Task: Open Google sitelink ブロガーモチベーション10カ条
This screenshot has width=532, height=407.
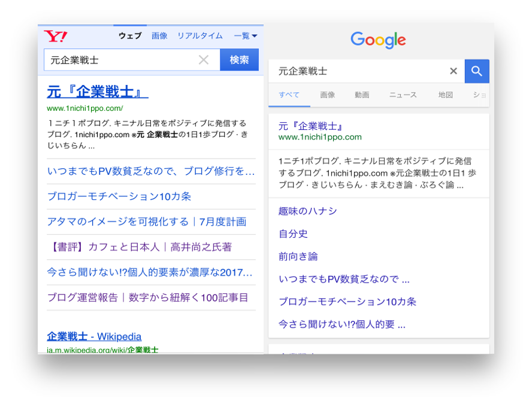Action: click(x=347, y=302)
